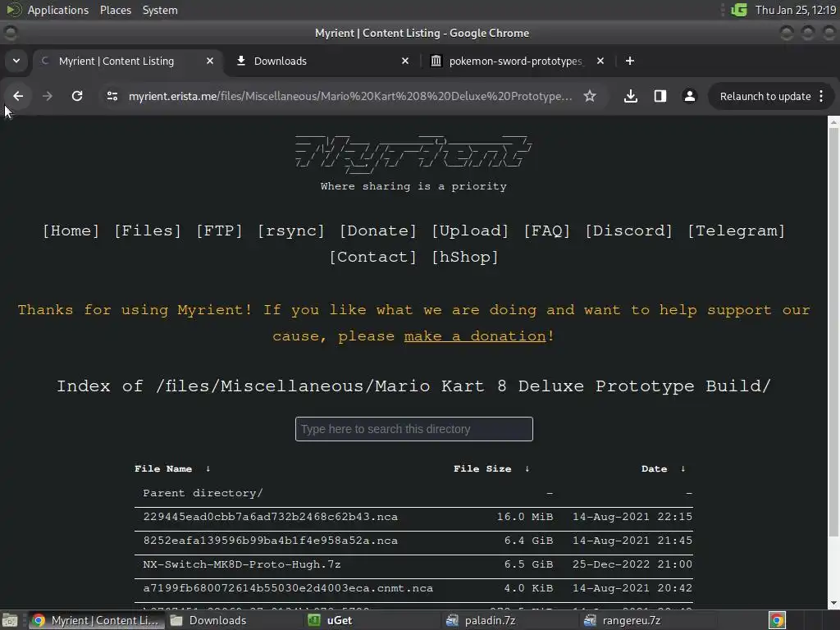Screen dimensions: 840x630
Task: Click the browser forward arrow
Action: [48, 96]
